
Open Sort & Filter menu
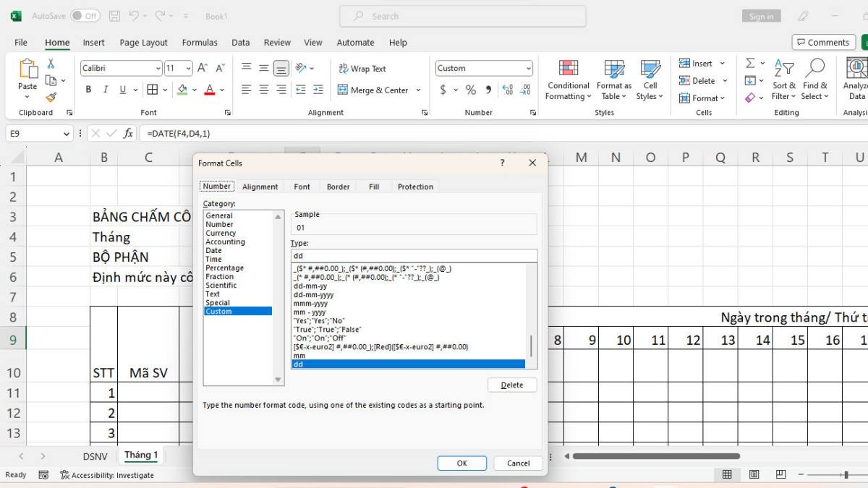tap(783, 80)
